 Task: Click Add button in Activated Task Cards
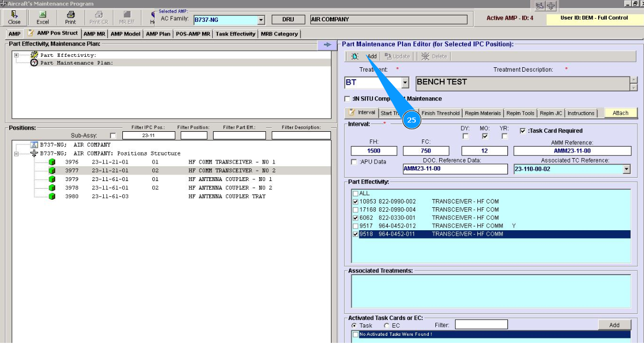614,325
